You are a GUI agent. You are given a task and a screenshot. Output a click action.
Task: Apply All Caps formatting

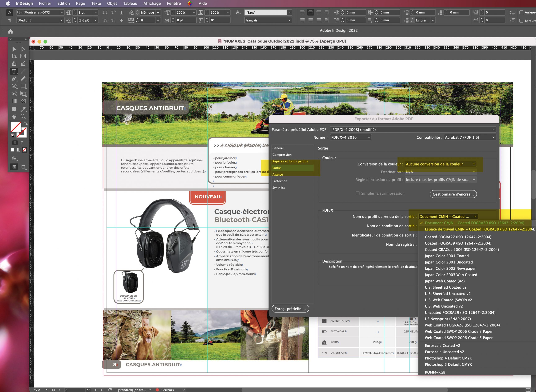click(x=105, y=12)
